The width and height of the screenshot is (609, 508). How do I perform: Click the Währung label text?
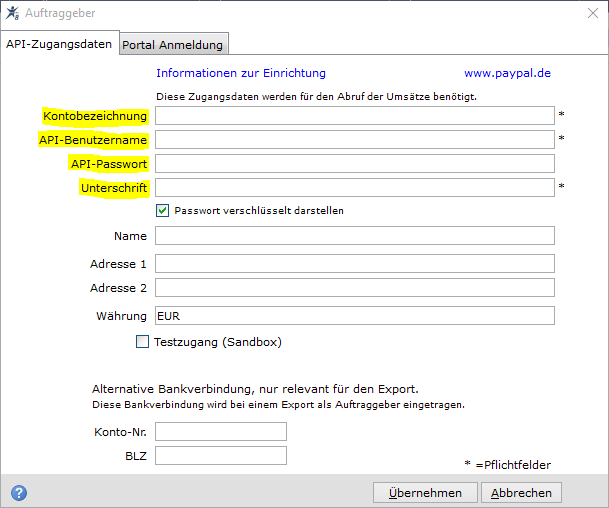[x=122, y=316]
